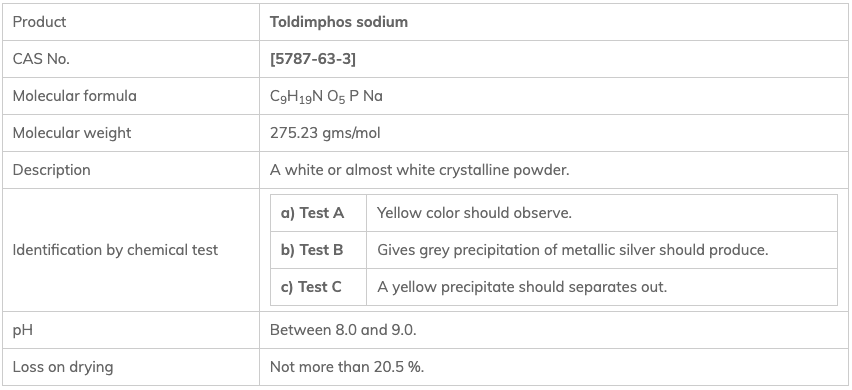Viewport: 852px width, 390px height.
Task: Click the b) Test B cell
Action: click(318, 250)
